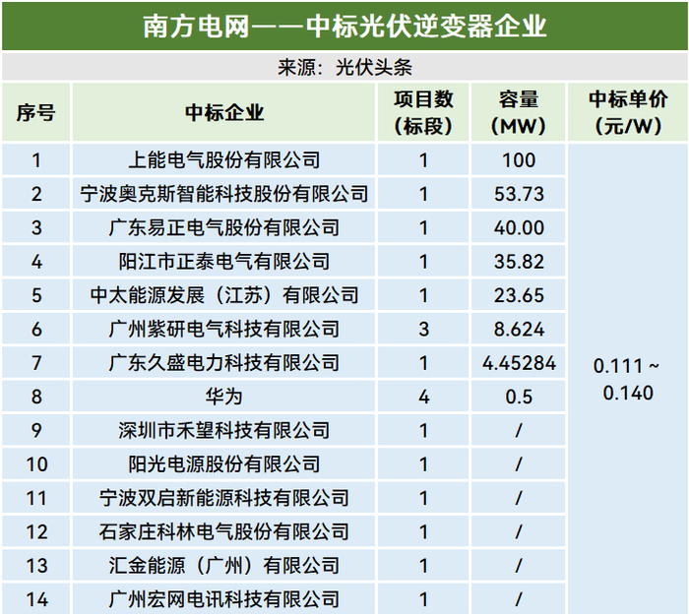689x616 pixels.
Task: Click the cell 宁波奥克斯智能科技股份有限公司
Action: coord(224,194)
